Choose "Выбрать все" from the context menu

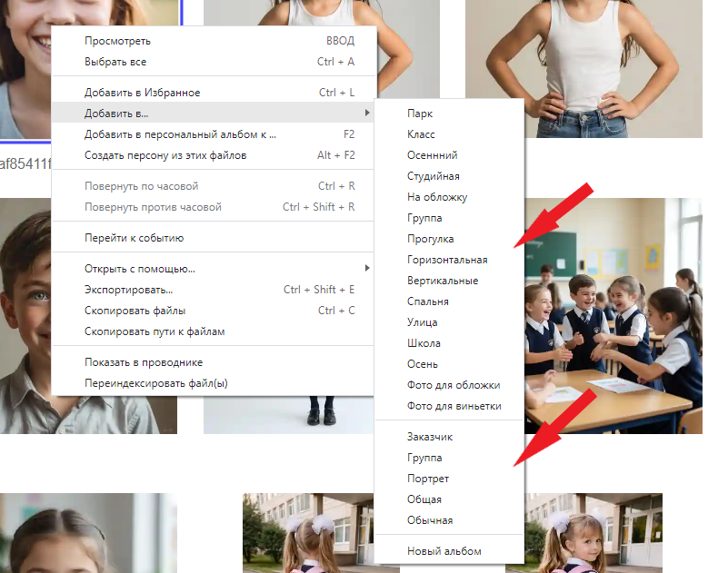[115, 62]
